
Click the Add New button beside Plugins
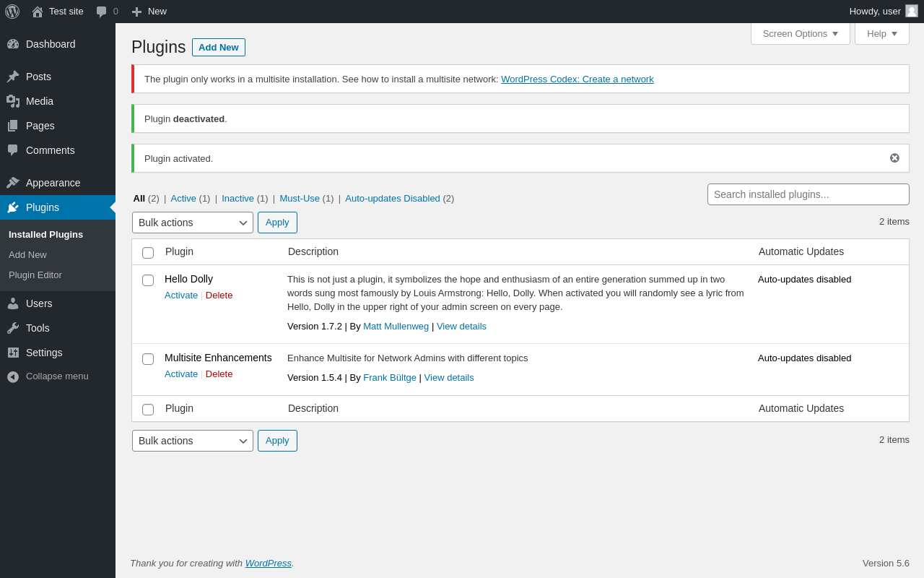click(219, 47)
